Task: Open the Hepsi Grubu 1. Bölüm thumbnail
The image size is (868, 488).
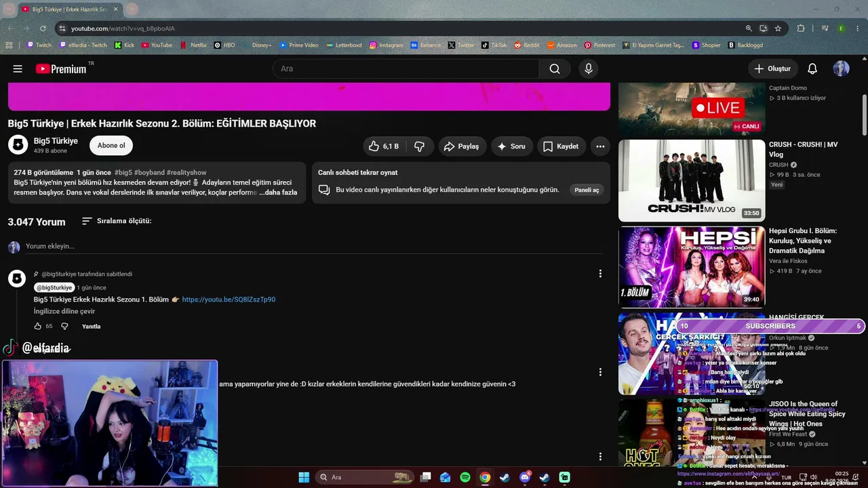Action: coord(692,267)
